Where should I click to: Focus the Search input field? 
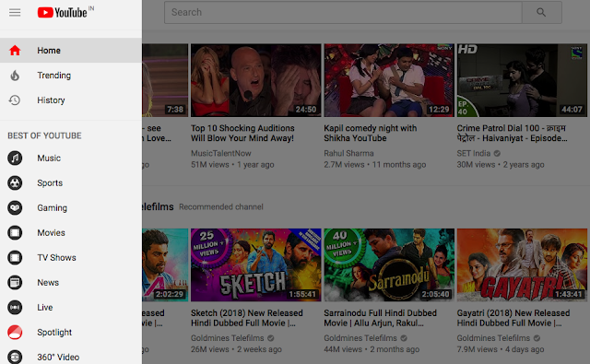click(343, 12)
